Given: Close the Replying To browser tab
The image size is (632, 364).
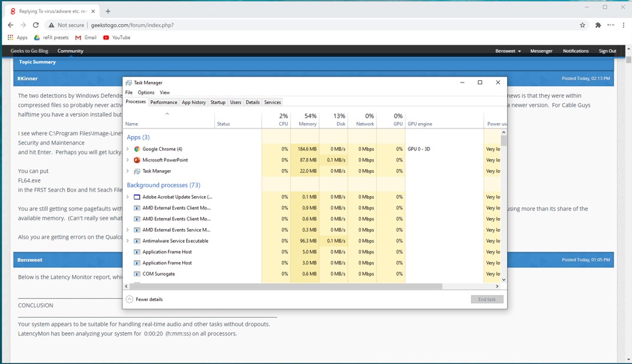Looking at the screenshot, I should pyautogui.click(x=93, y=11).
